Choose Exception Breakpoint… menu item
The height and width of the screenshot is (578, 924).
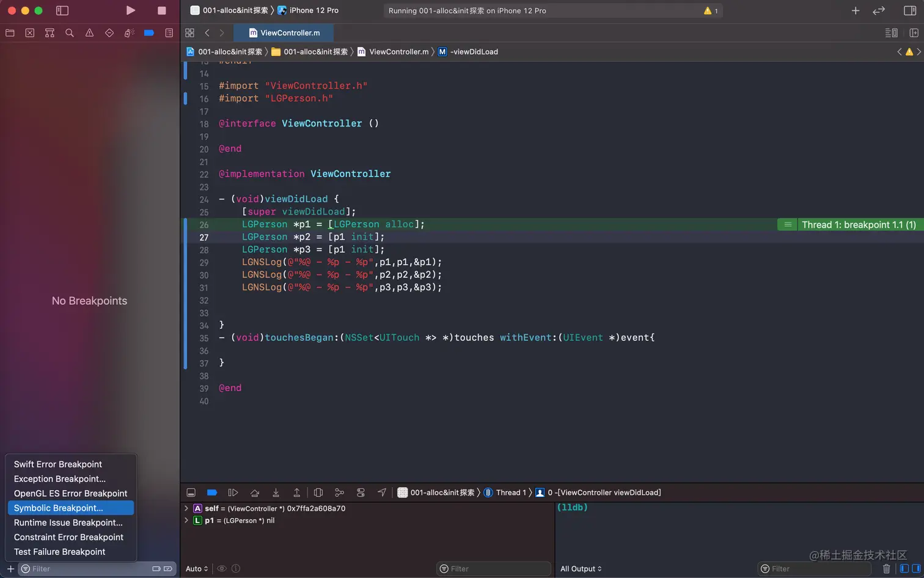[x=70, y=479]
